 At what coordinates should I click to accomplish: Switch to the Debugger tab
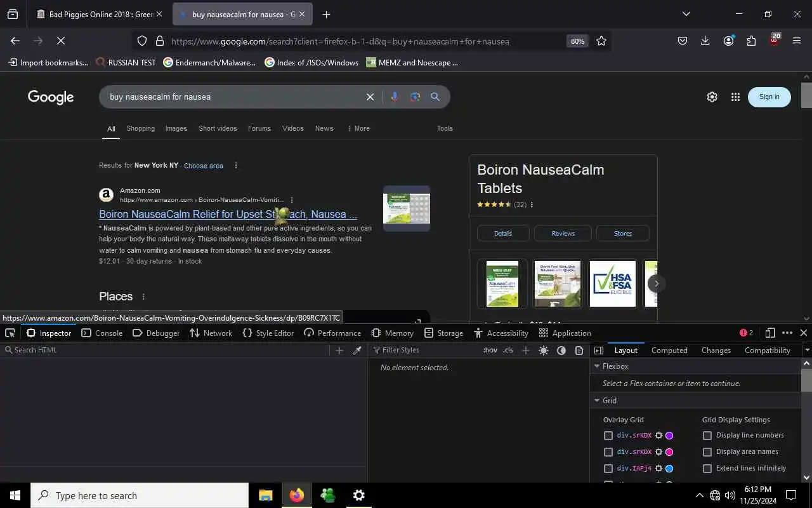tap(156, 333)
